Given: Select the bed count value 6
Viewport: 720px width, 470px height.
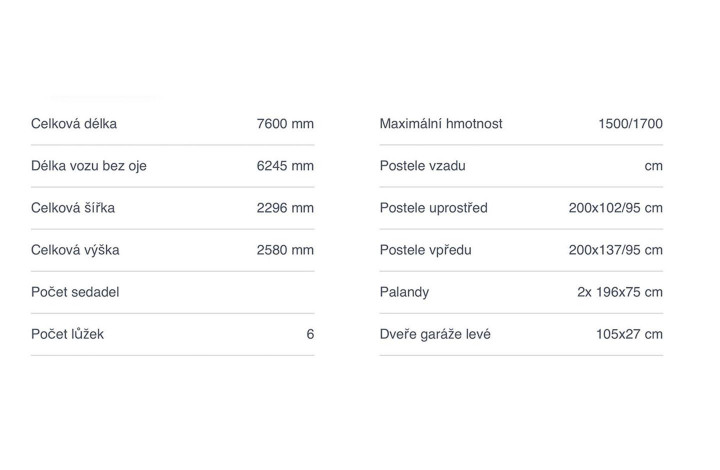Looking at the screenshot, I should (310, 334).
